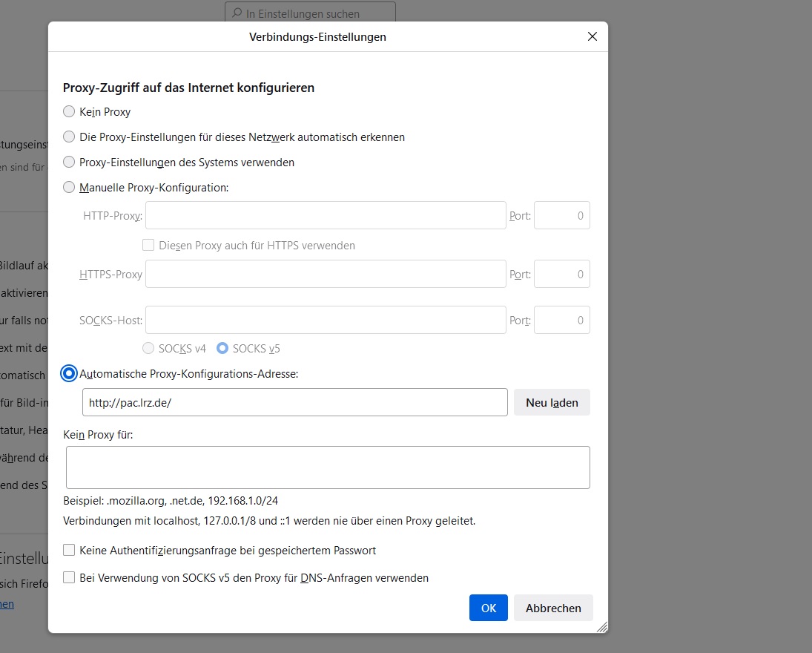Click the Kein Proxy für text area

(x=327, y=467)
